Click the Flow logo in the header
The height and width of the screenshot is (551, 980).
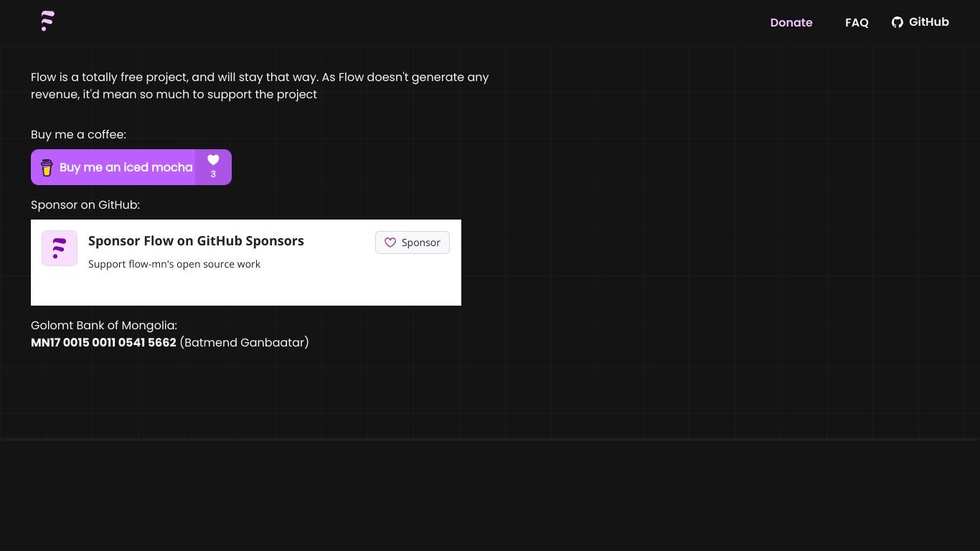pos(47,21)
